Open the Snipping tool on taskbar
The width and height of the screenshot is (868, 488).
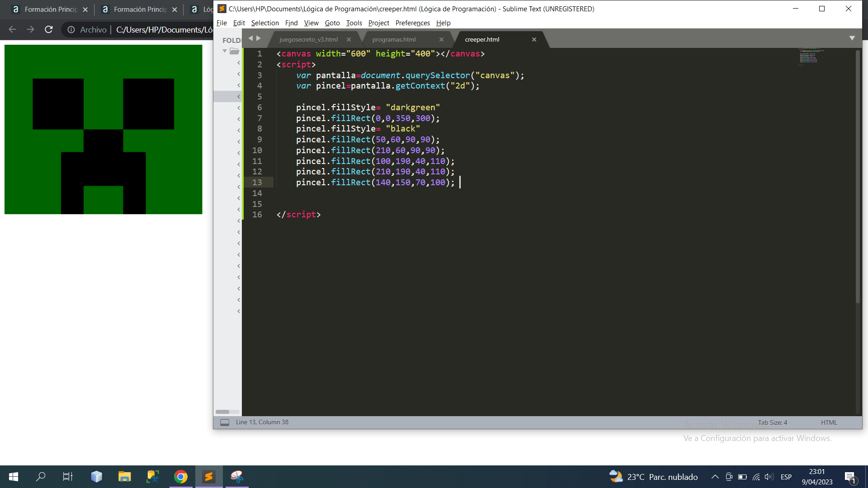[237, 477]
